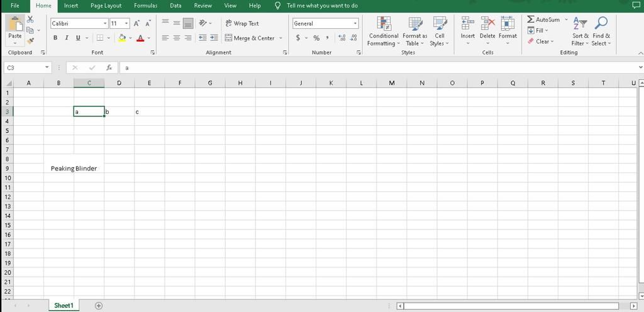
Task: Toggle Bold formatting
Action: tap(55, 38)
